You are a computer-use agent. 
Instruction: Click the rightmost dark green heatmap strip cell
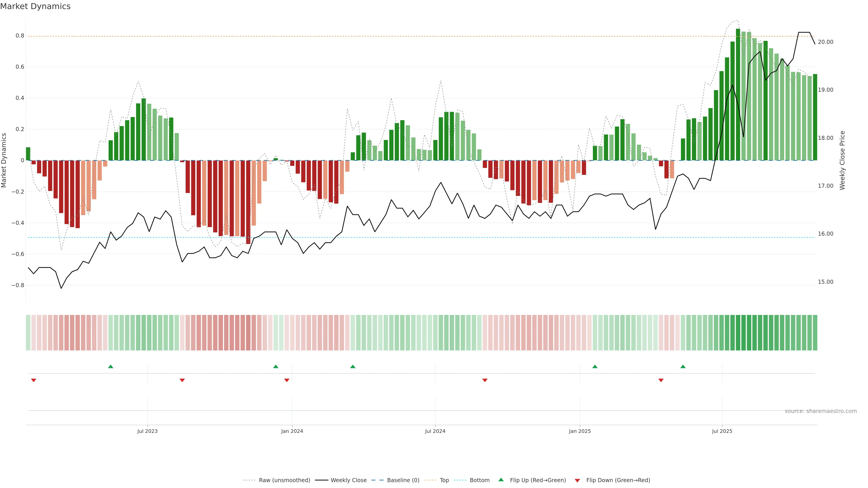[x=815, y=332]
